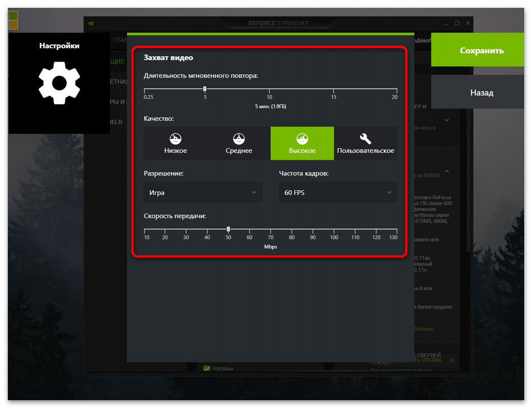The width and height of the screenshot is (532, 408).
Task: Choose the Пользовательское wrench icon
Action: pos(365,138)
